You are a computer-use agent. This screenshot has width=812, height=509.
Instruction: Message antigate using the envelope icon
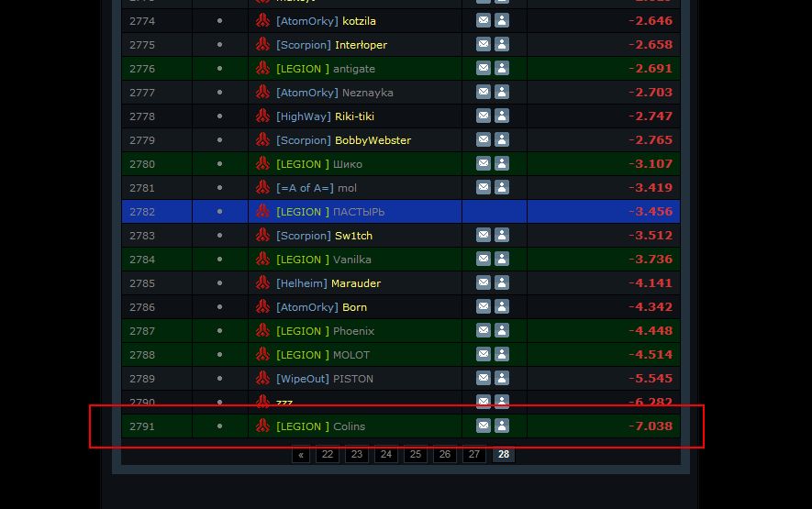[x=484, y=68]
